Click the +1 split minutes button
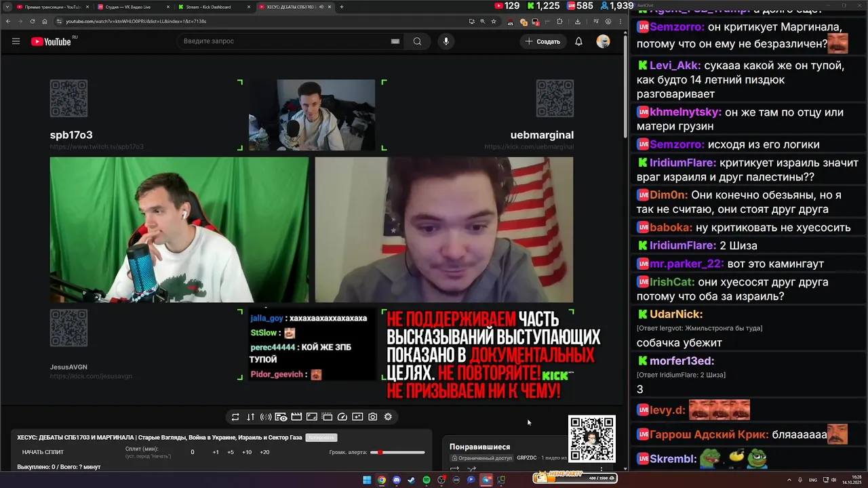 click(x=216, y=452)
